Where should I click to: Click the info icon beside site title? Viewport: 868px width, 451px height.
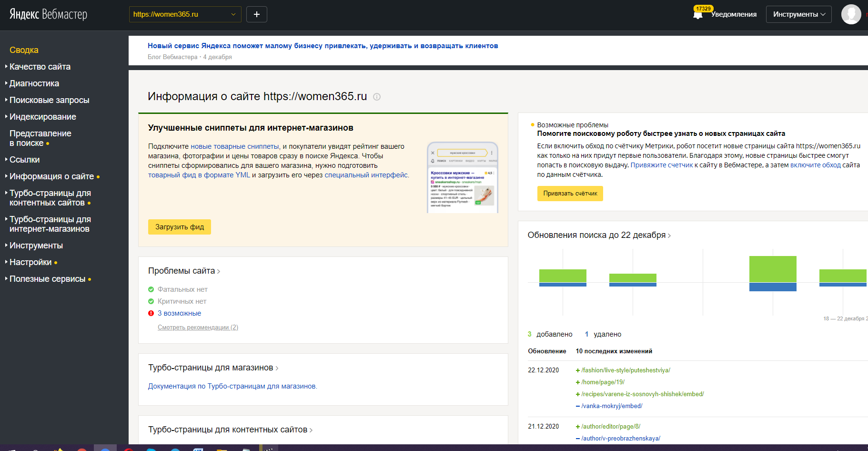click(x=377, y=97)
